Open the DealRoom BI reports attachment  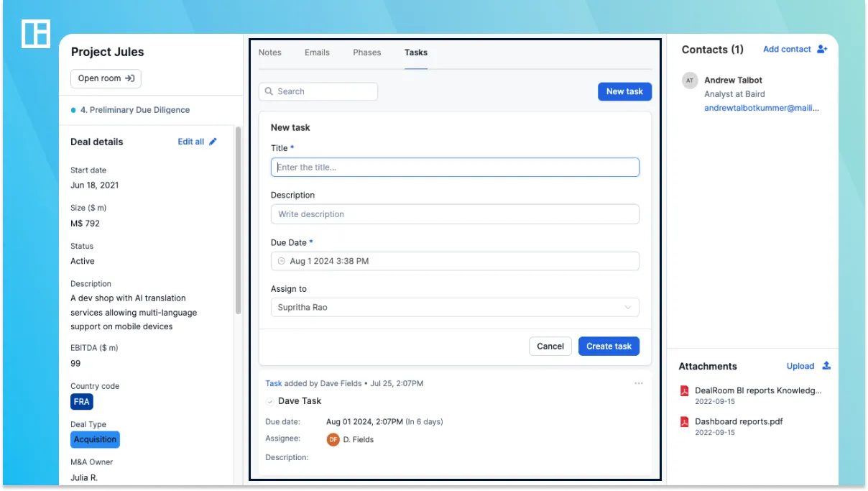(758, 391)
